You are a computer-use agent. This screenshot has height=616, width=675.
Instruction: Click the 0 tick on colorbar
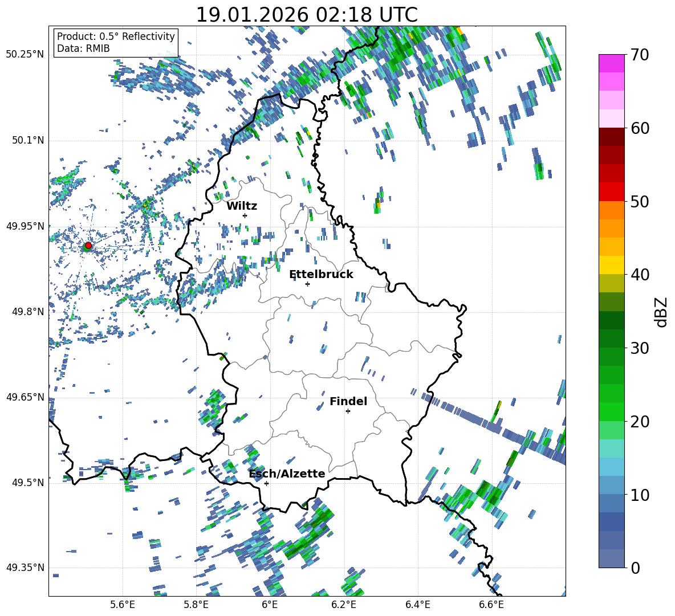[635, 568]
